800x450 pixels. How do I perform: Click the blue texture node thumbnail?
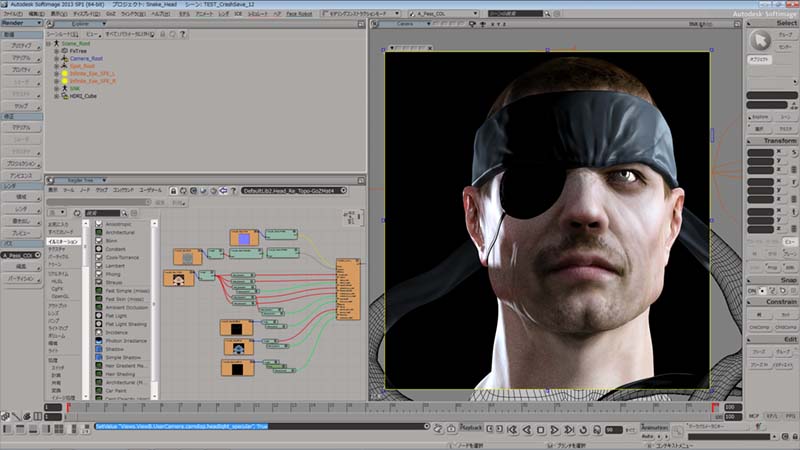(x=244, y=238)
